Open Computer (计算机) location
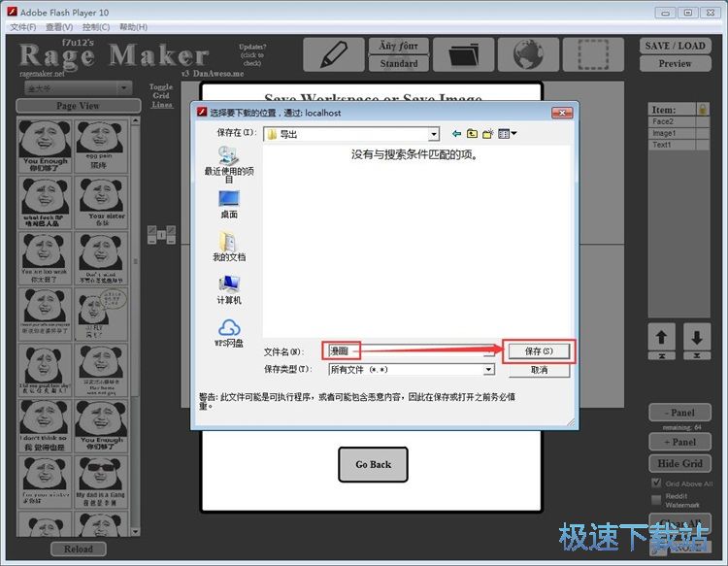The height and width of the screenshot is (566, 728). [x=229, y=289]
